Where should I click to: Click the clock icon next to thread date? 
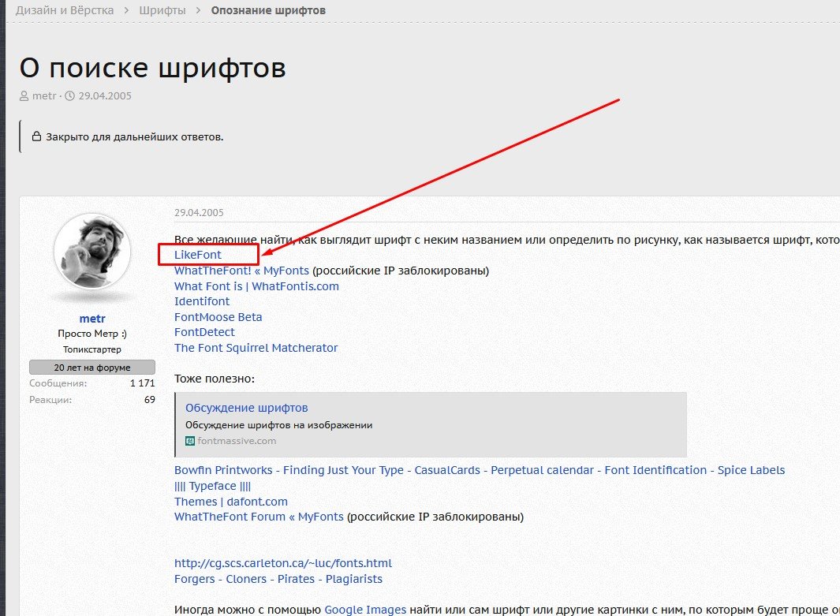coord(69,96)
